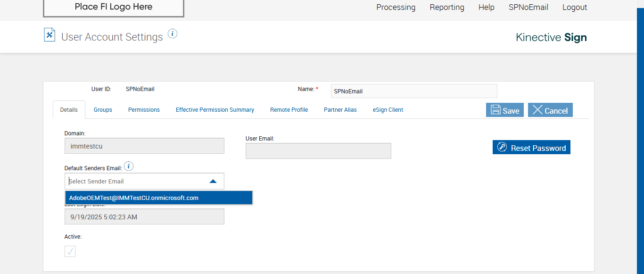Open the Permissions tab

144,110
